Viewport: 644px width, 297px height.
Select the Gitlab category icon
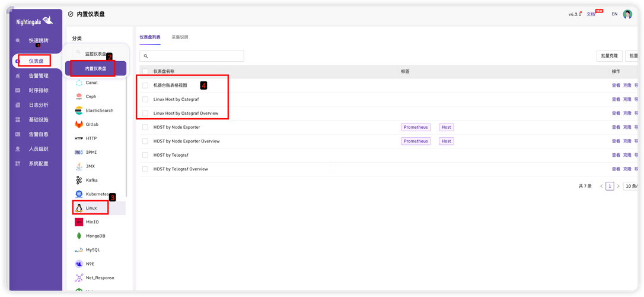[x=79, y=124]
